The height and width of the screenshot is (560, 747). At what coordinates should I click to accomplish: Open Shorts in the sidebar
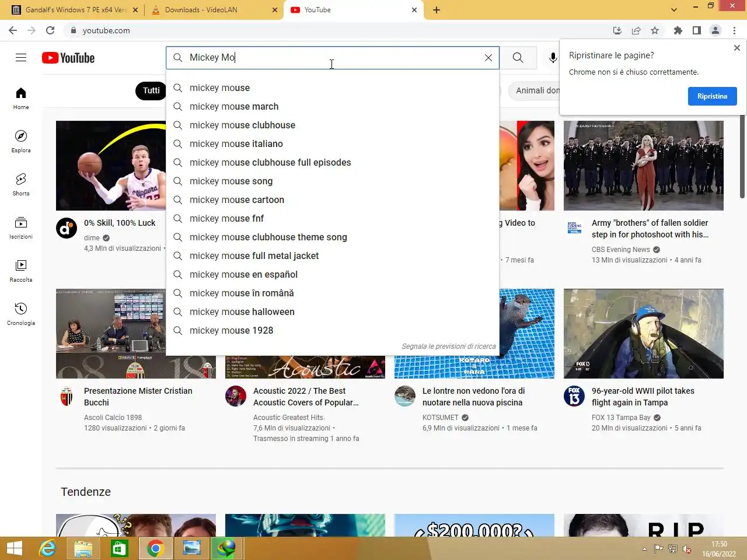pyautogui.click(x=21, y=185)
